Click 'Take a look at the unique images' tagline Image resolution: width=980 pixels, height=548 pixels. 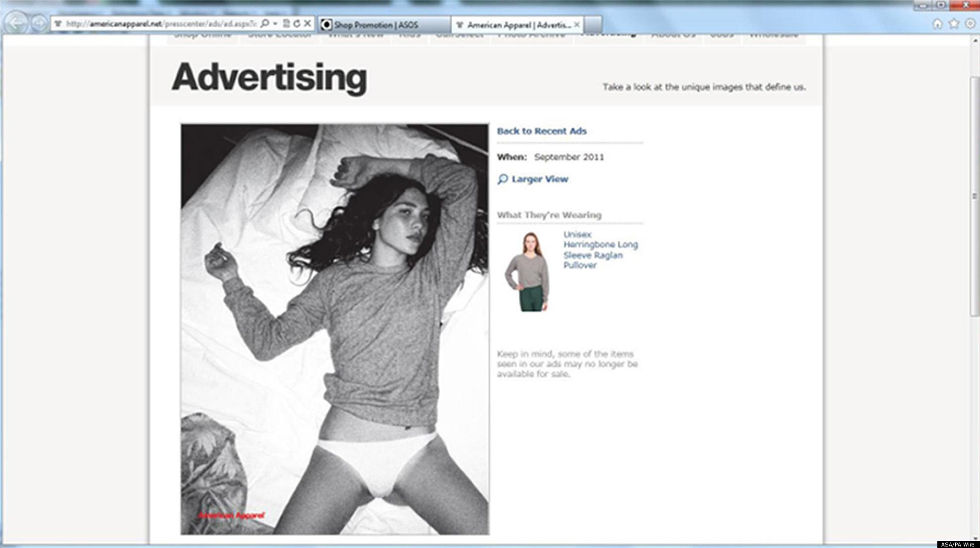click(x=704, y=87)
